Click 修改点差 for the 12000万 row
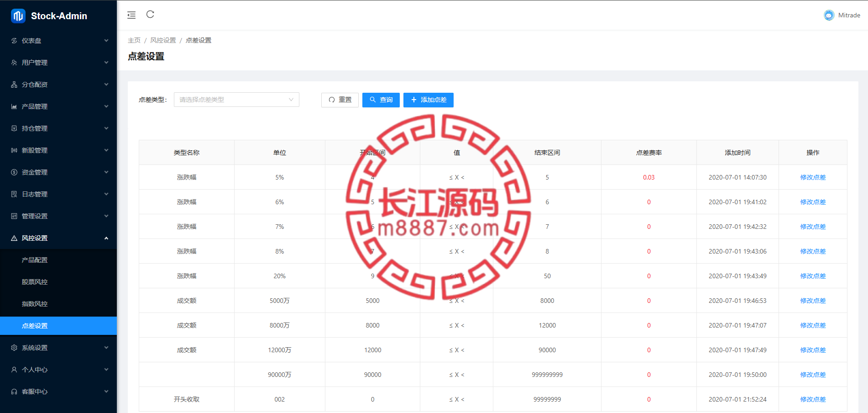The height and width of the screenshot is (413, 868). (x=813, y=350)
